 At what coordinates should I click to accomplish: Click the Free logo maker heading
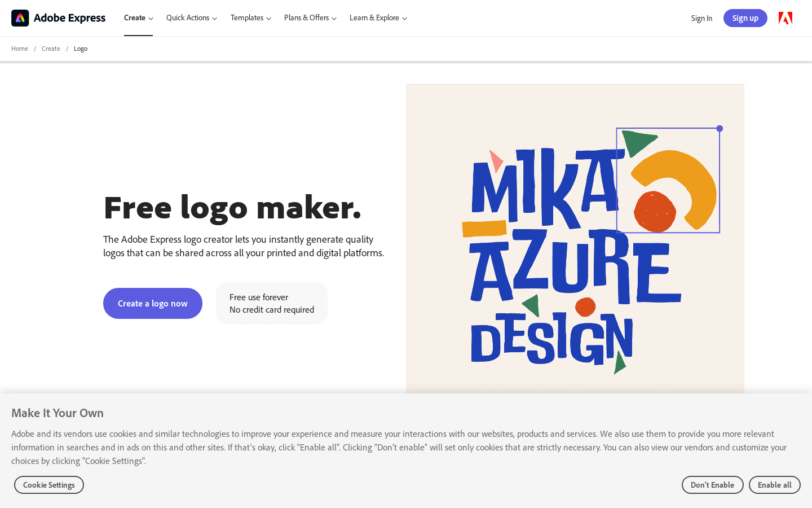click(x=232, y=207)
